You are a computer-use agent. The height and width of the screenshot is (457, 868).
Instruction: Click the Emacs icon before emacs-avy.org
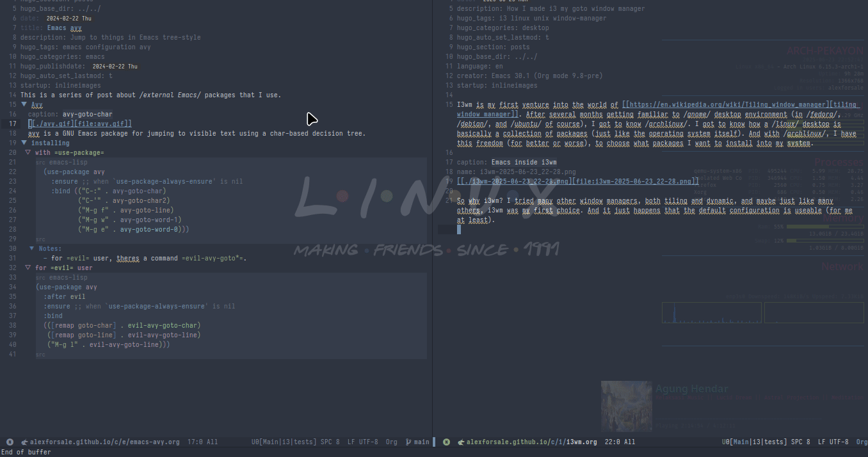click(x=24, y=442)
